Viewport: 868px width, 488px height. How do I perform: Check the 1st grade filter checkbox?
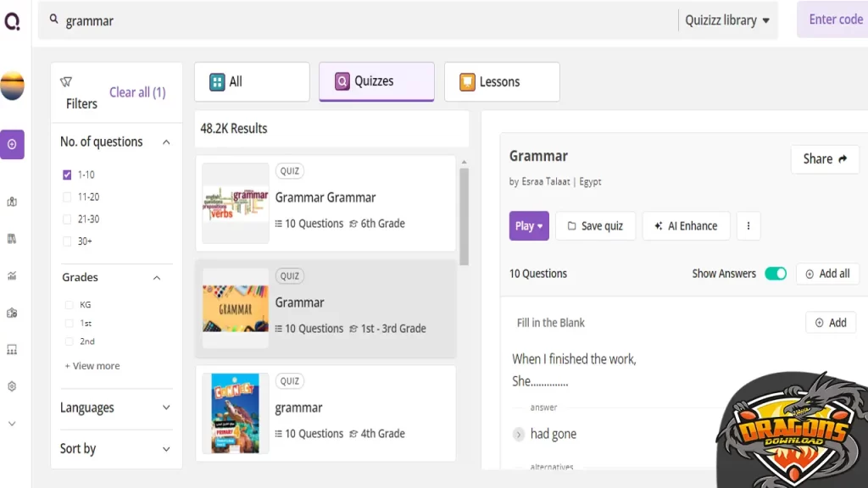click(68, 323)
